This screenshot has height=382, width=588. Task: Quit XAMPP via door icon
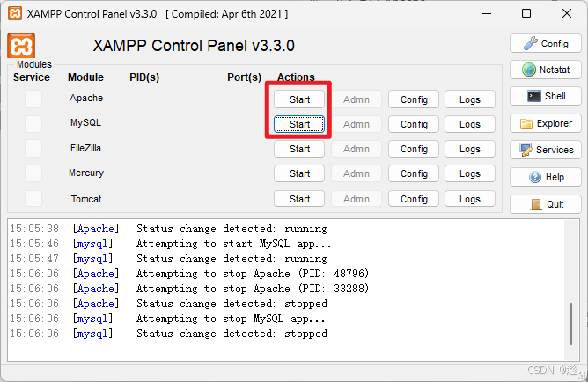545,204
